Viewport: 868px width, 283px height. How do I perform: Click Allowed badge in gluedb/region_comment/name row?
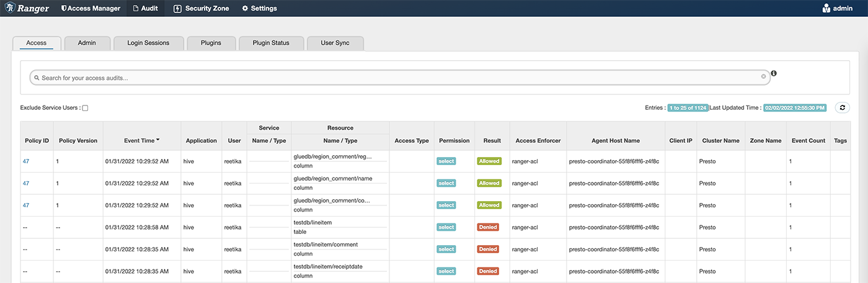coord(489,183)
